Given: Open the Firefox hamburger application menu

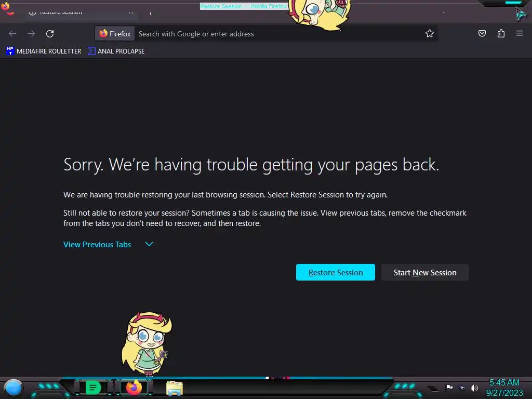Looking at the screenshot, I should 520,33.
